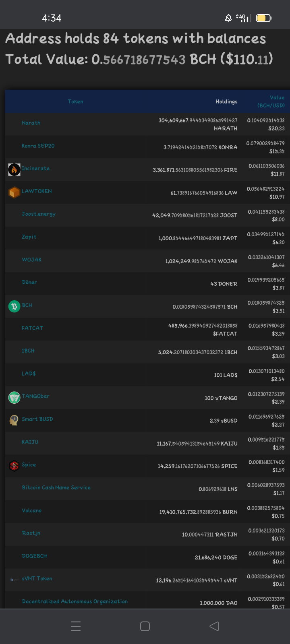Tap the LAWTOKEN orange cube icon
This screenshot has width=290, height=644.
(14, 192)
